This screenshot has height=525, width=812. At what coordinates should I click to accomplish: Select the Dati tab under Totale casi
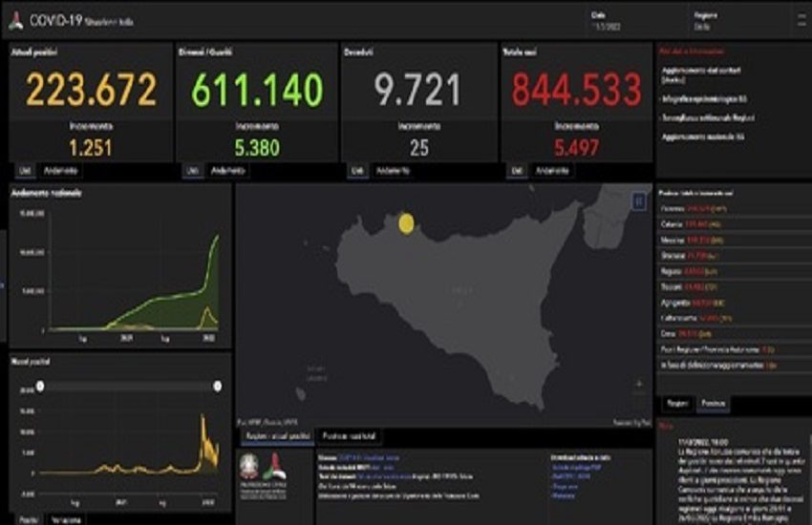tap(517, 170)
